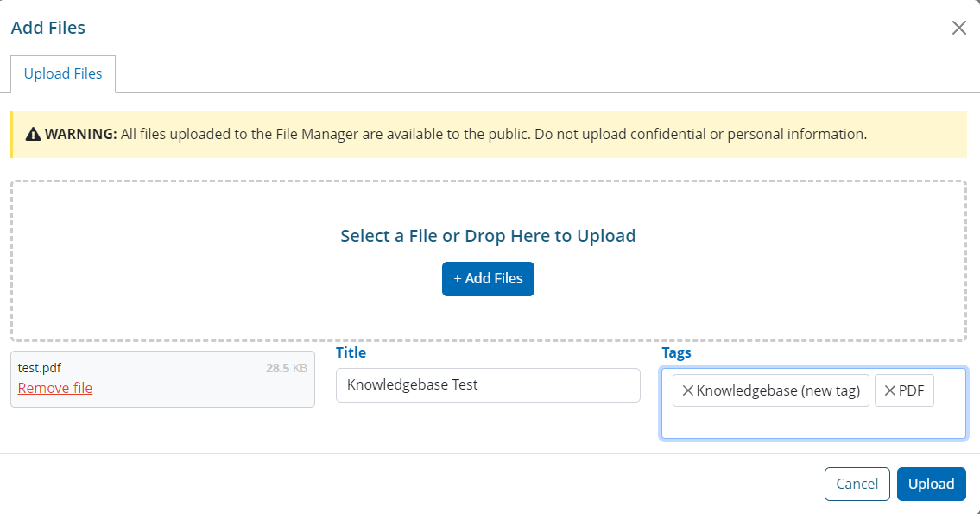Click the blue Upload button

[931, 484]
